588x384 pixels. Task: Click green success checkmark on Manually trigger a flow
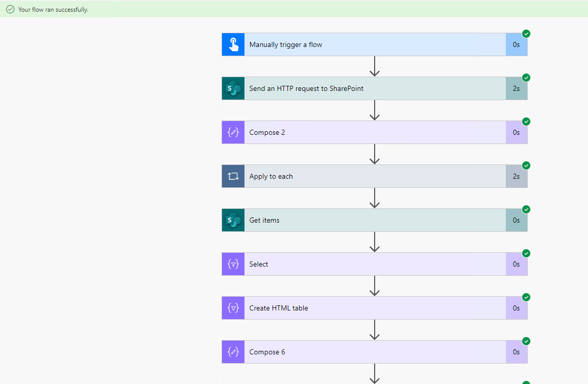pyautogui.click(x=526, y=34)
